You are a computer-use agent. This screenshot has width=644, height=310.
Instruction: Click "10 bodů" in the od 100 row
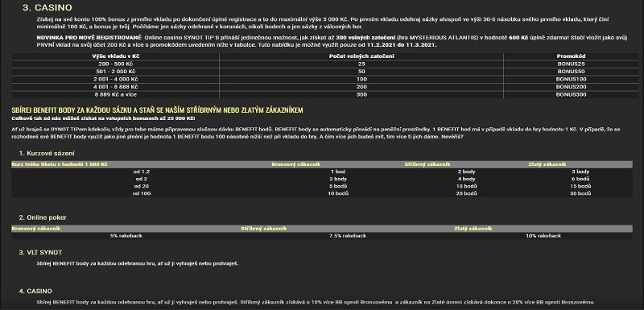click(x=338, y=193)
